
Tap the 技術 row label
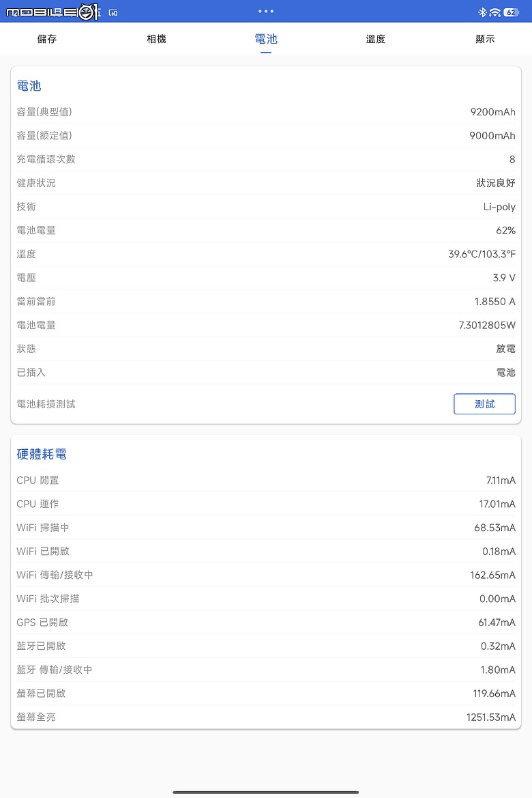pyautogui.click(x=27, y=207)
